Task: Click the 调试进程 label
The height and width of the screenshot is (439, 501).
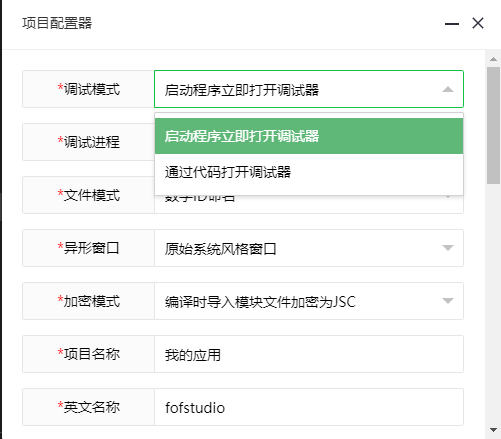Action: coord(89,142)
